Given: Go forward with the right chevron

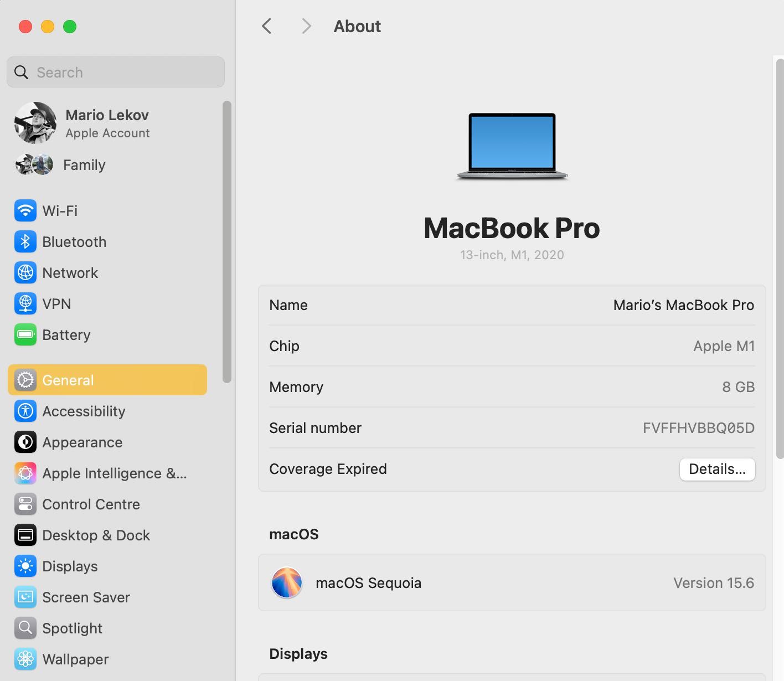Looking at the screenshot, I should (x=306, y=26).
